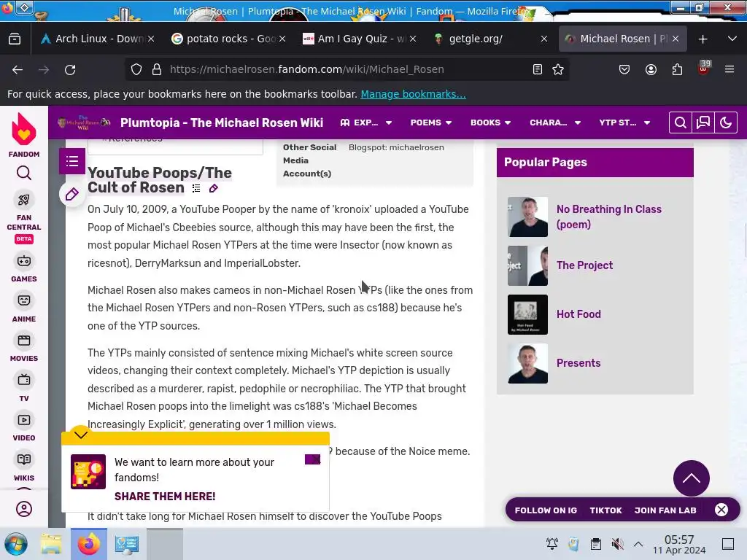Go to Fandom Movies section
This screenshot has height=560, width=747.
coord(24,348)
